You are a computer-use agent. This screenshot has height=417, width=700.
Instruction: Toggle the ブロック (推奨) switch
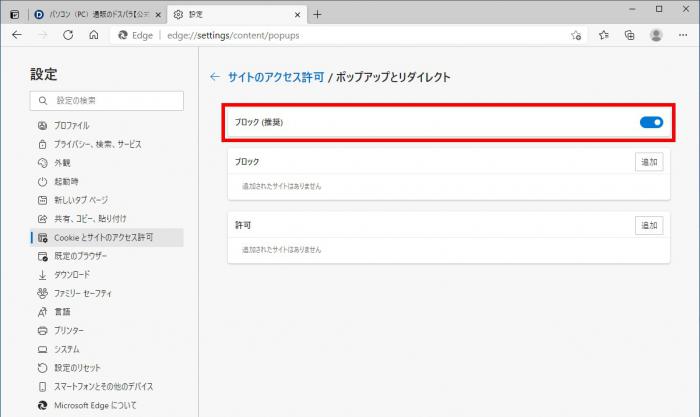pos(651,122)
